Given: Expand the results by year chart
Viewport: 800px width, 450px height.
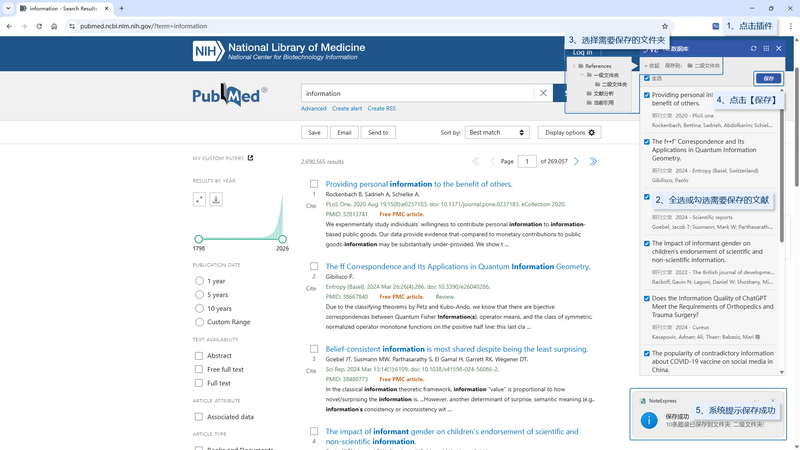Looking at the screenshot, I should coord(199,199).
